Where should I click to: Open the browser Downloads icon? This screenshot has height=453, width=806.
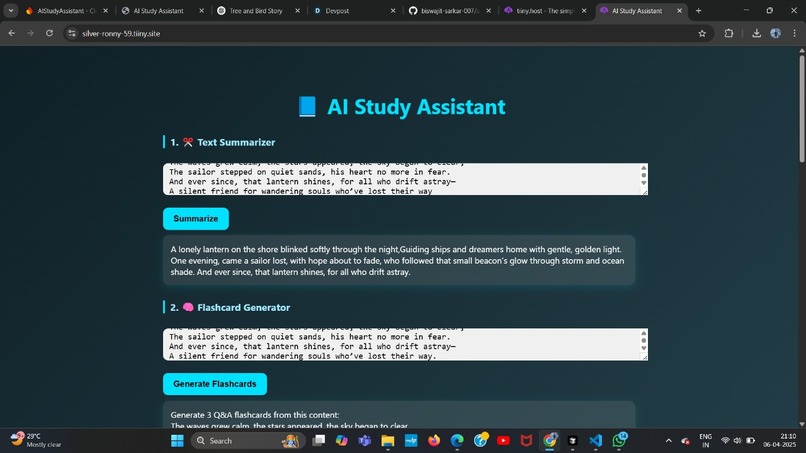click(756, 33)
